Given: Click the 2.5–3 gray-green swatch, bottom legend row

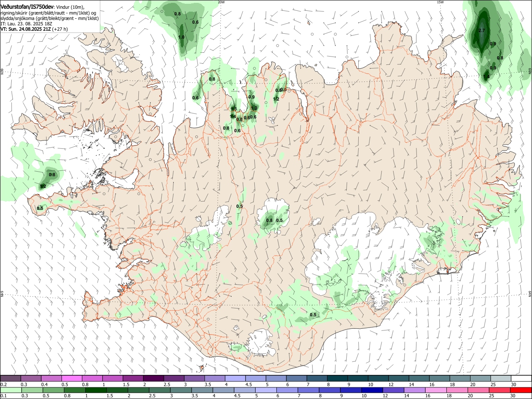Looking at the screenshot, I should (160, 390).
